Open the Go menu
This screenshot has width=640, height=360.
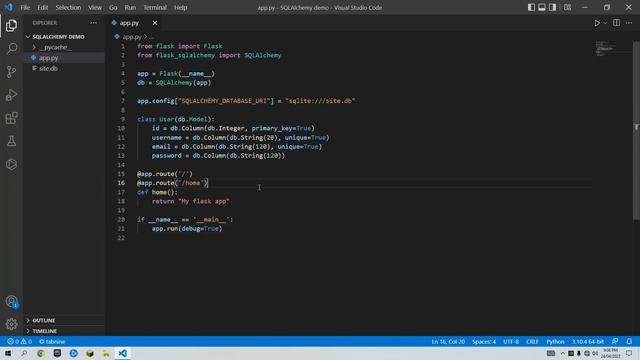(x=113, y=7)
